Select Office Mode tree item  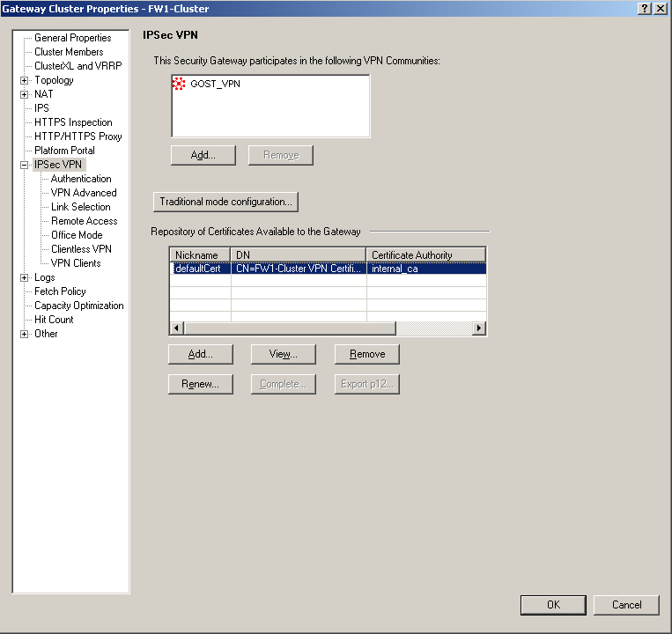(77, 236)
